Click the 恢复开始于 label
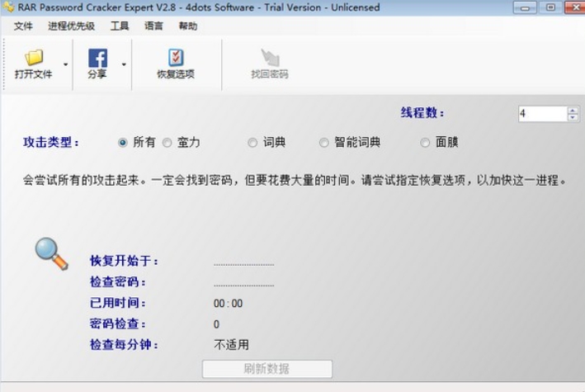The height and width of the screenshot is (392, 585). point(124,261)
